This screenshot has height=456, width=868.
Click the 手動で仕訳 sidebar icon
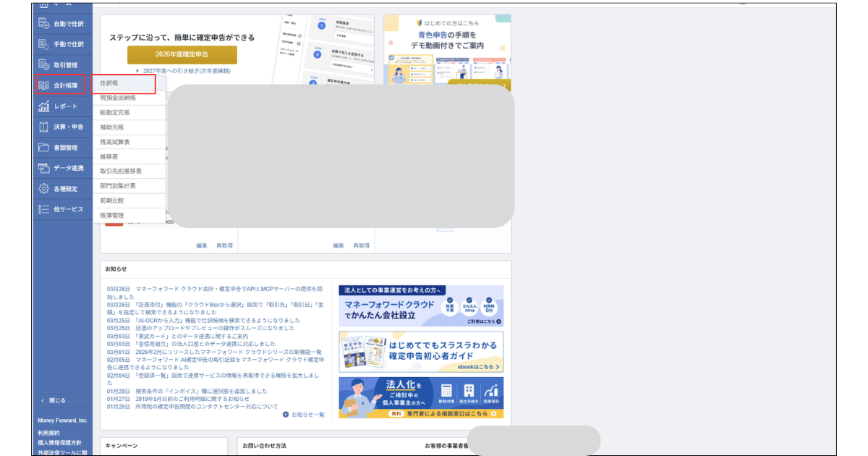43,44
